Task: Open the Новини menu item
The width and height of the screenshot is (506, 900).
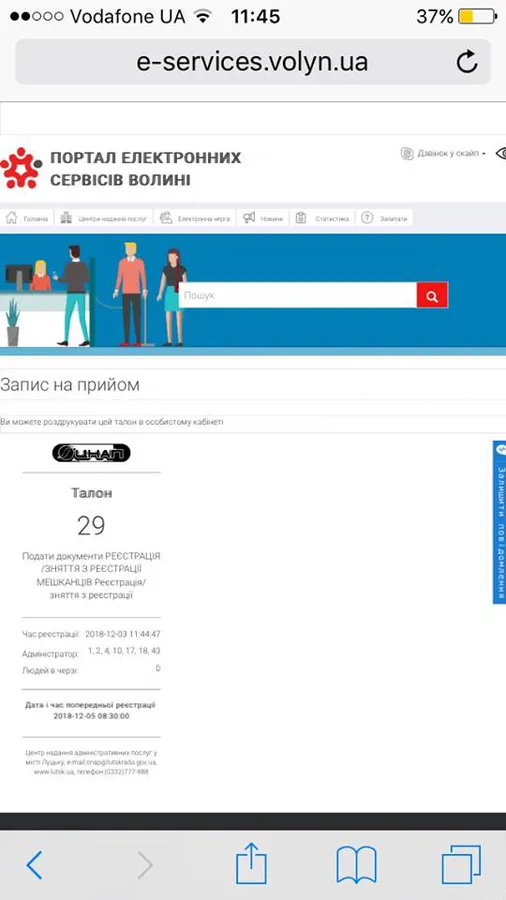Action: 263,218
